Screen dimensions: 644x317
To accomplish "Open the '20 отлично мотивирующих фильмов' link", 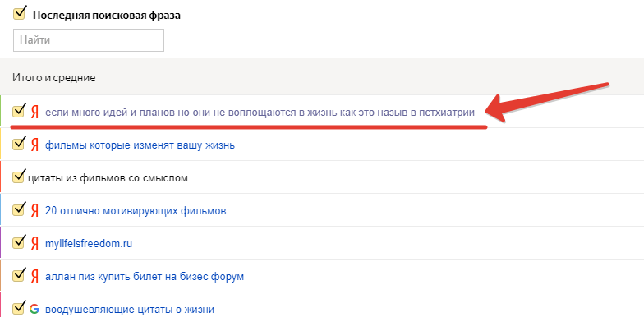I will click(x=136, y=211).
